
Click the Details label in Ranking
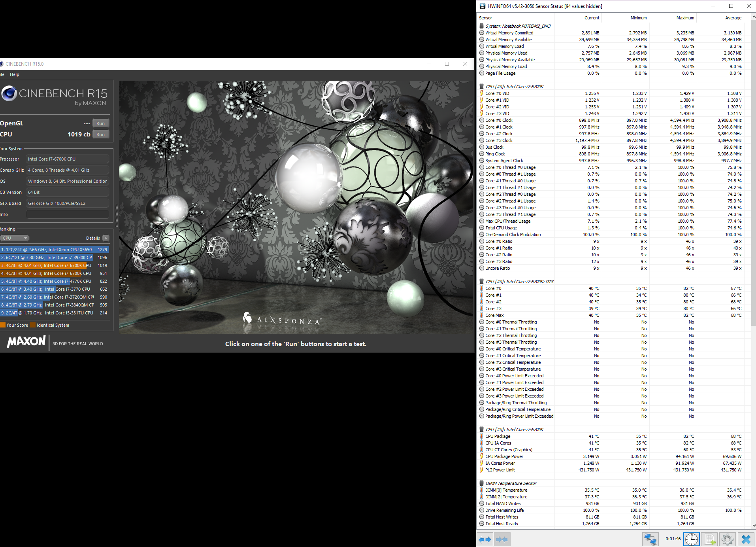point(93,238)
